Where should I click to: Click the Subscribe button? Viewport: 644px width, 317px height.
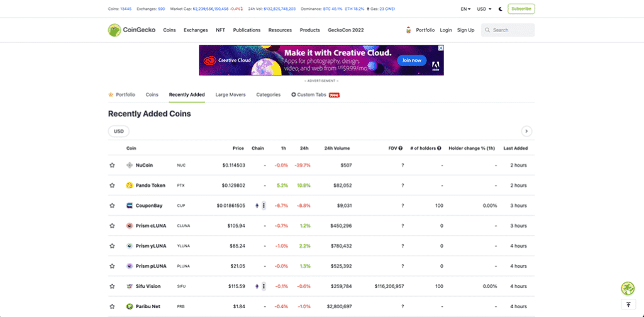tap(521, 9)
